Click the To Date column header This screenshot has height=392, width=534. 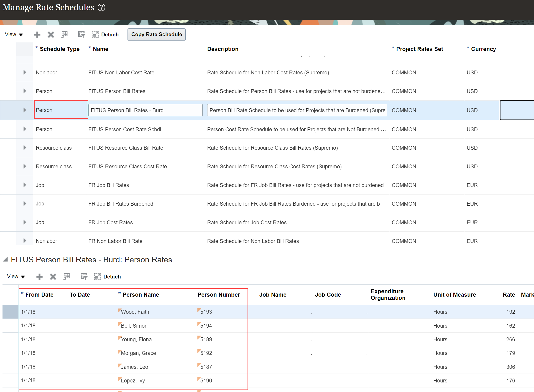80,295
